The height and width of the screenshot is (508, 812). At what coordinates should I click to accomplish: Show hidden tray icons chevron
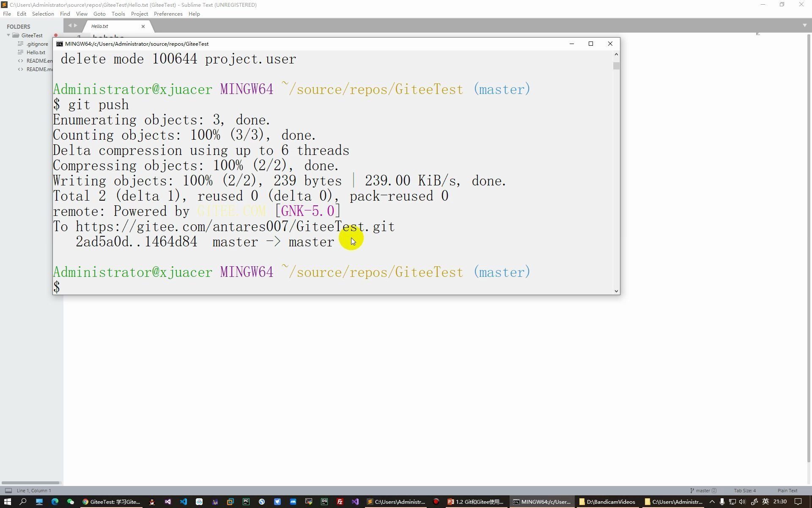click(712, 502)
